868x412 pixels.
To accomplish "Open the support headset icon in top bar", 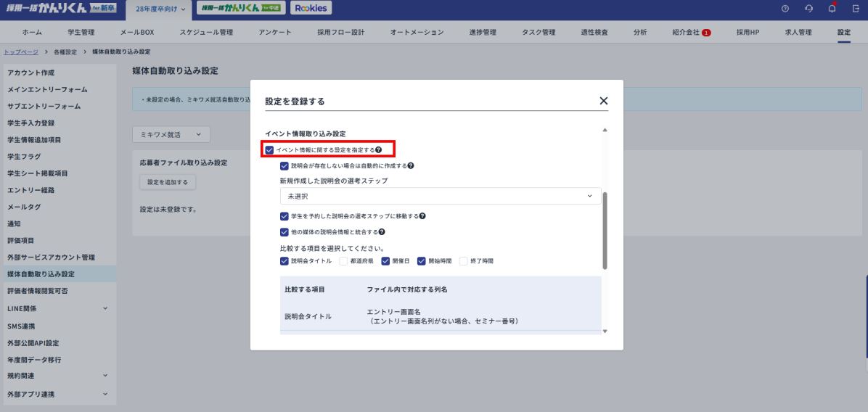I will 808,8.
